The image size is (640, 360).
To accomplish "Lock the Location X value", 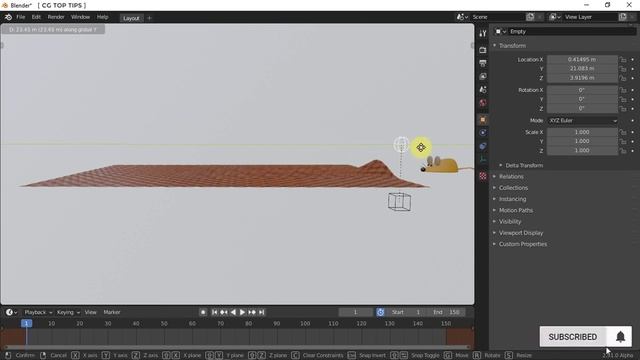I will click(623, 60).
